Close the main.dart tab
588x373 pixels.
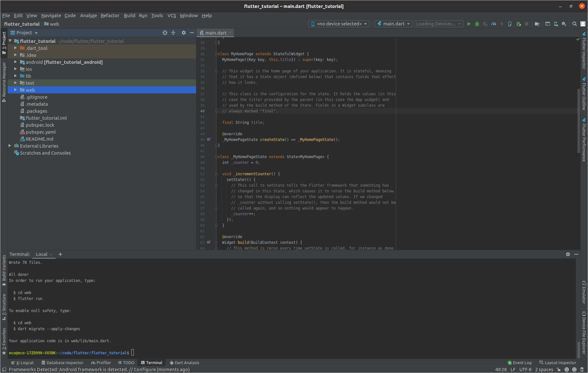(x=230, y=33)
